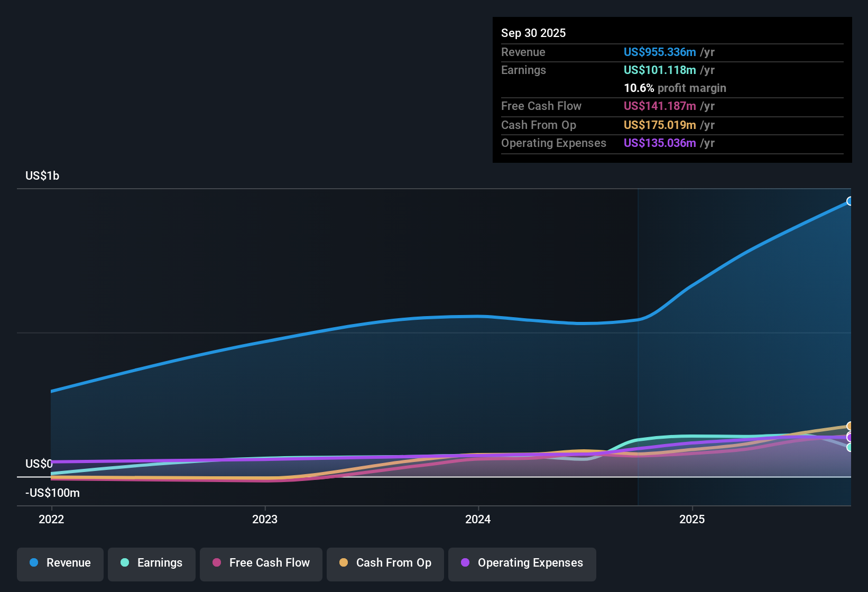Click the pink Free Cash Flow dot icon
This screenshot has width=868, height=592.
point(216,563)
